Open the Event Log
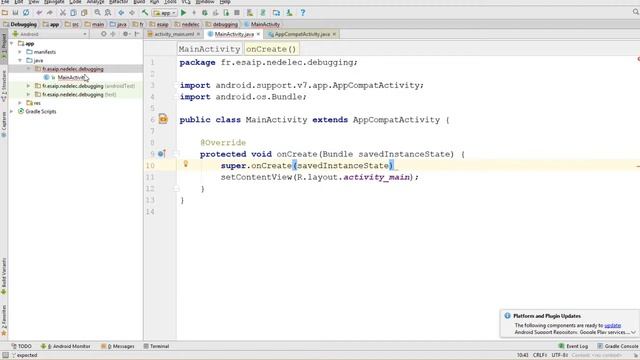The height and width of the screenshot is (360, 640). [x=573, y=346]
